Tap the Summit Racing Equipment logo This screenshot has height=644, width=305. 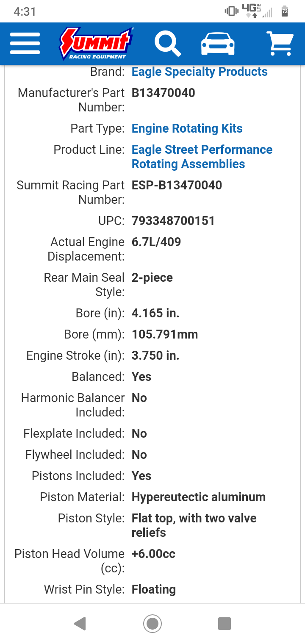[97, 43]
